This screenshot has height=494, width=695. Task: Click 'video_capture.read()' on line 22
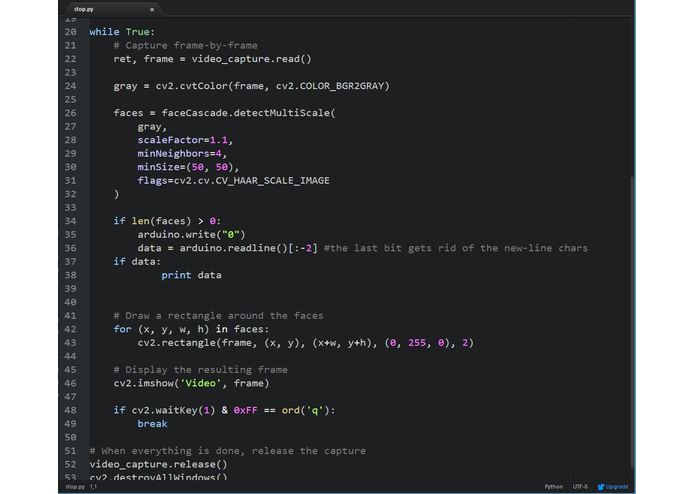tap(251, 59)
